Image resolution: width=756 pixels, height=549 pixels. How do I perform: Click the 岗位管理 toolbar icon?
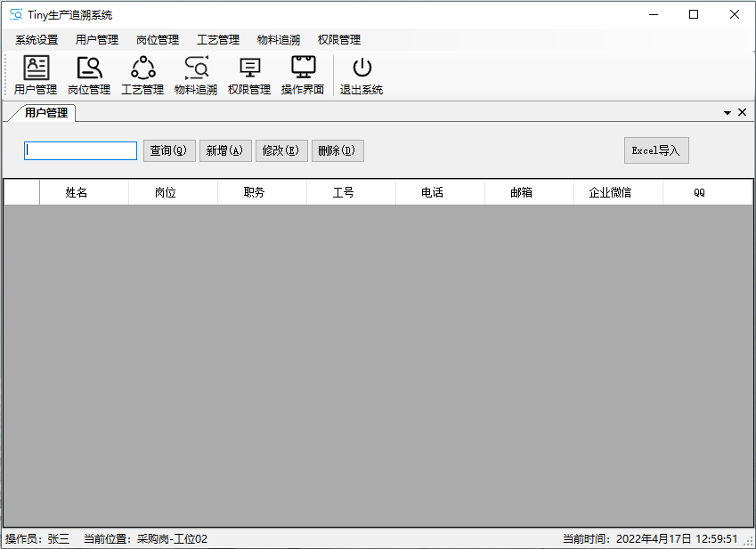tap(89, 75)
